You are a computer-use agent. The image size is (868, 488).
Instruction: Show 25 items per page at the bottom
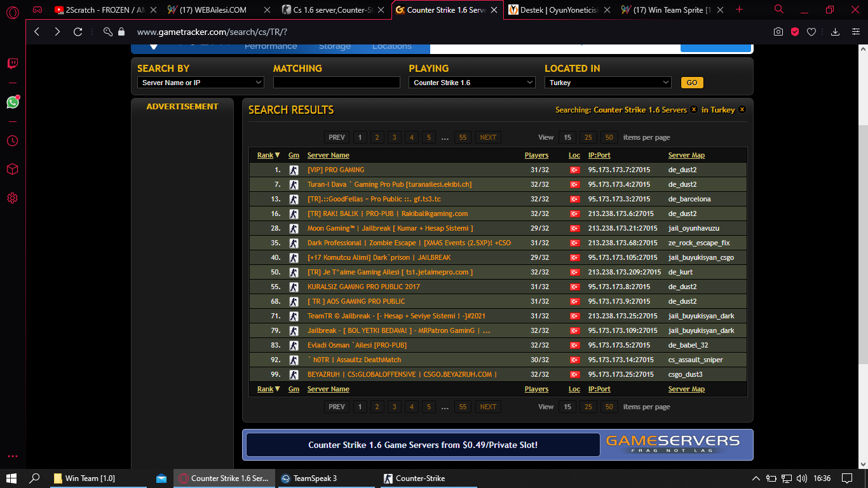[588, 407]
